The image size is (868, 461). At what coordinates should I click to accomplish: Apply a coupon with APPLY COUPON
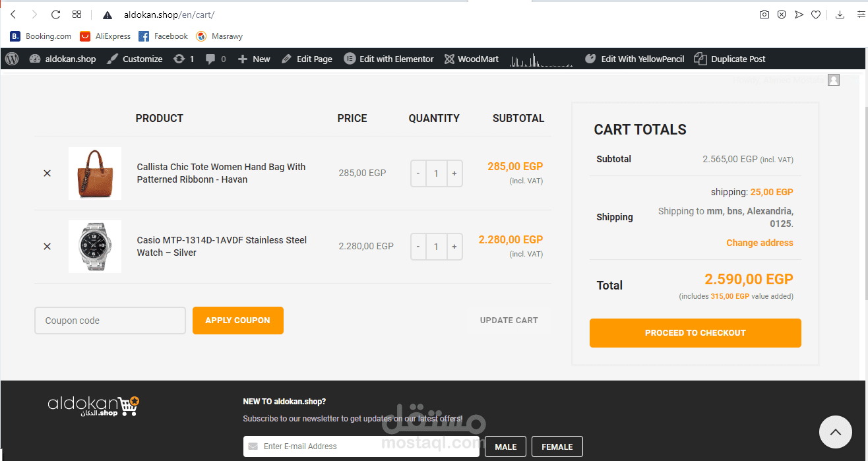237,321
